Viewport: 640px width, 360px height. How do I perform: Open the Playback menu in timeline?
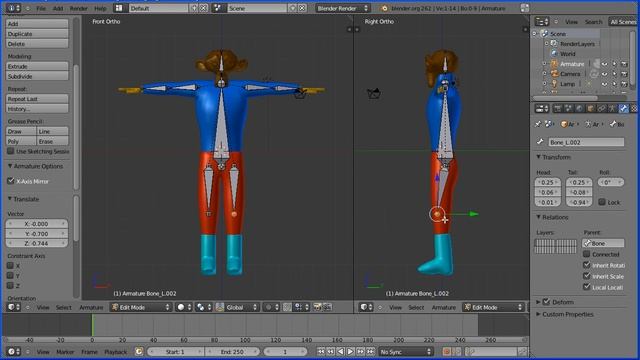coord(116,352)
